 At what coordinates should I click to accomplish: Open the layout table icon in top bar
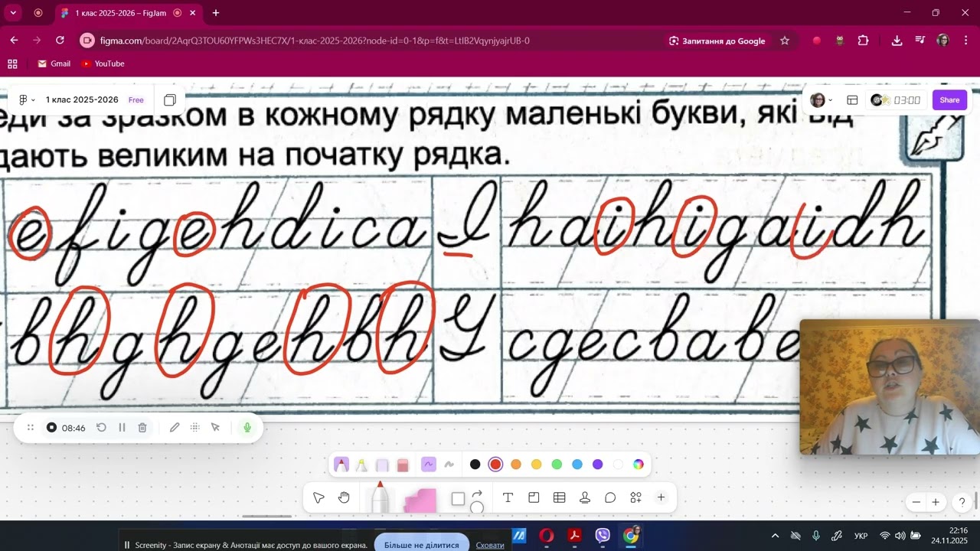point(852,100)
